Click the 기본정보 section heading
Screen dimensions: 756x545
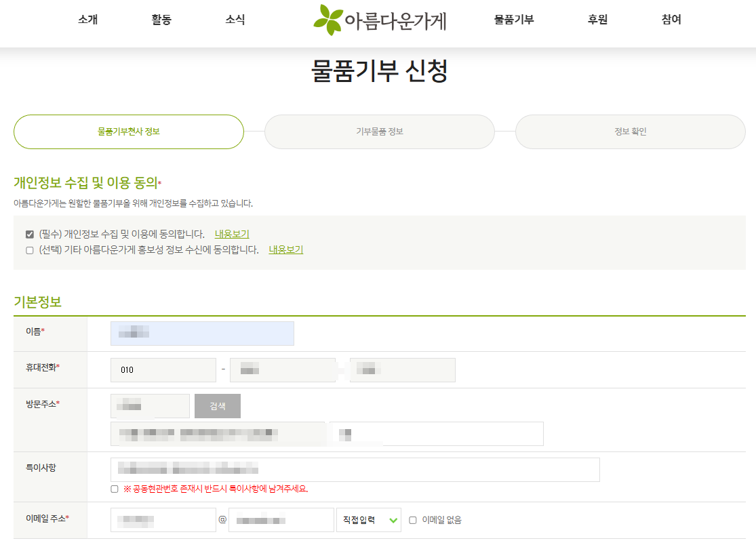37,302
